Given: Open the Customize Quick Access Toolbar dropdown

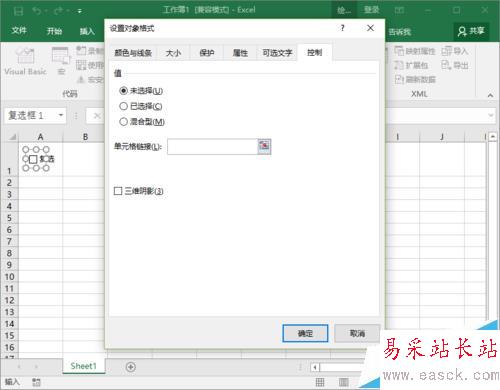Looking at the screenshot, I should [x=80, y=11].
